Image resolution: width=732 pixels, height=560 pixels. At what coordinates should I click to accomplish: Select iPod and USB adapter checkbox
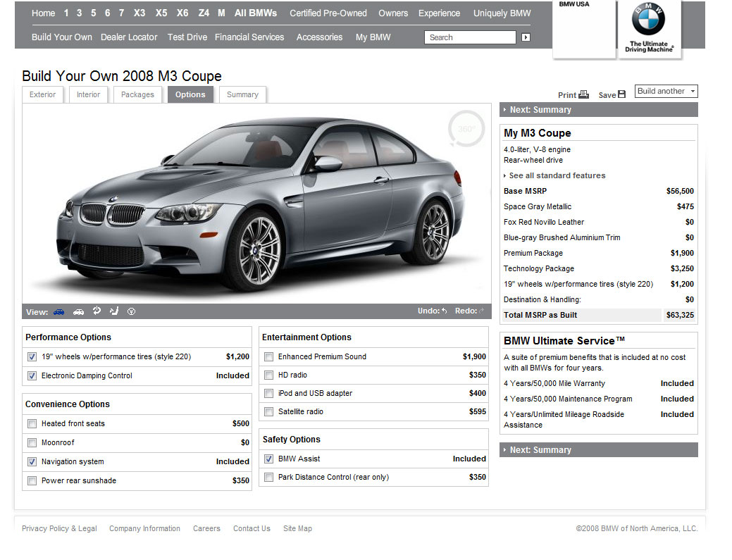click(x=268, y=393)
